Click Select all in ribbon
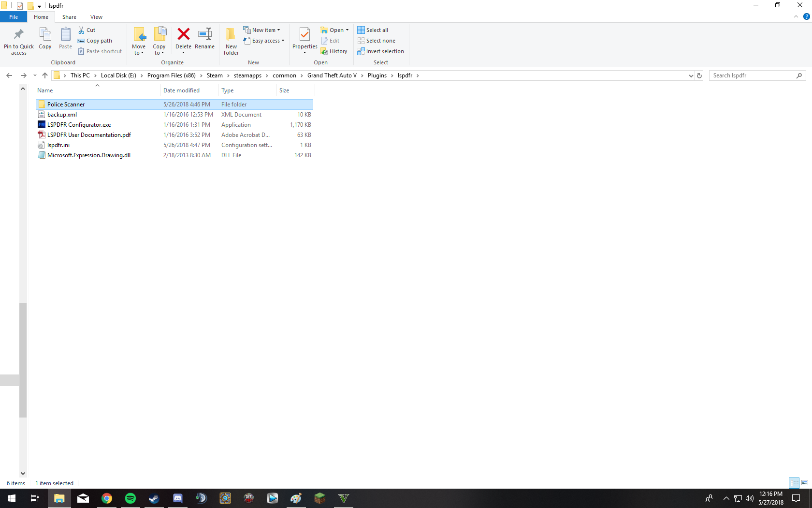The image size is (812, 508). coord(373,30)
